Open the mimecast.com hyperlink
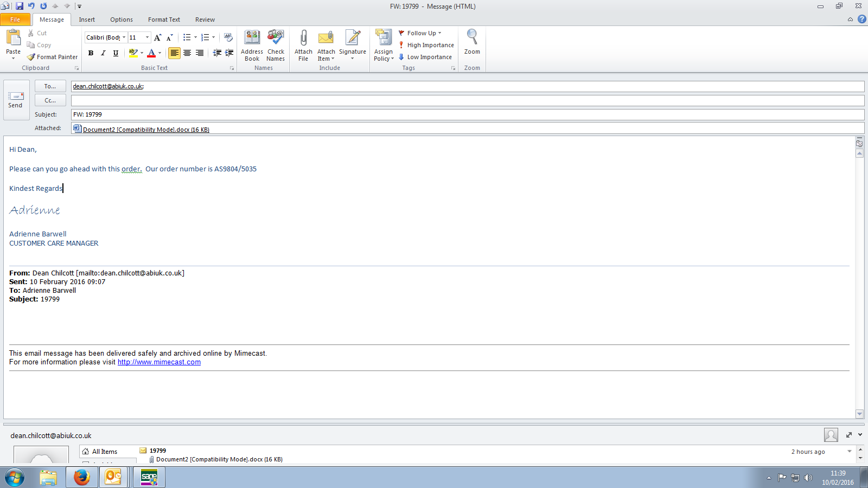The height and width of the screenshot is (488, 868). tap(159, 362)
